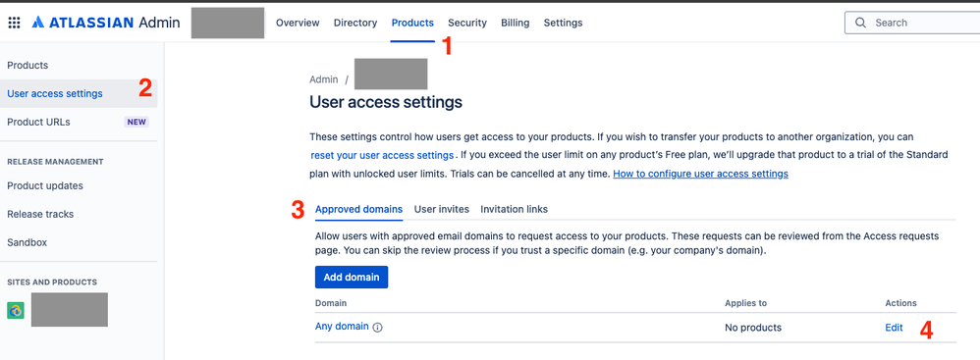Screen dimensions: 980x360
Task: Click the Domain column header
Action: tap(331, 302)
